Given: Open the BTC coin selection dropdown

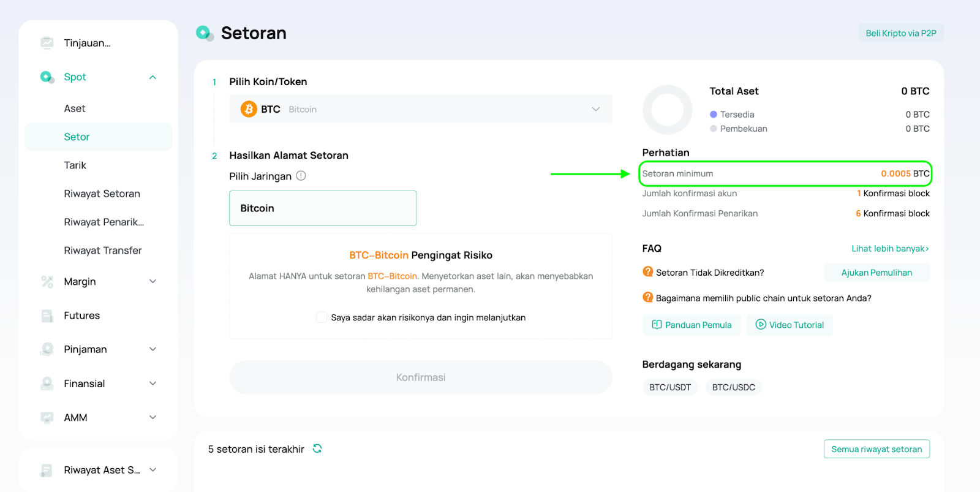Looking at the screenshot, I should (x=421, y=109).
